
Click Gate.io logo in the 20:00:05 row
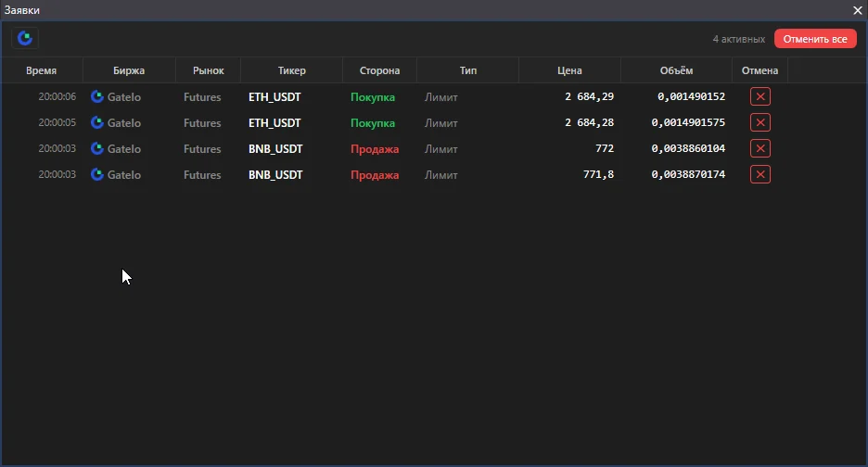click(x=97, y=123)
